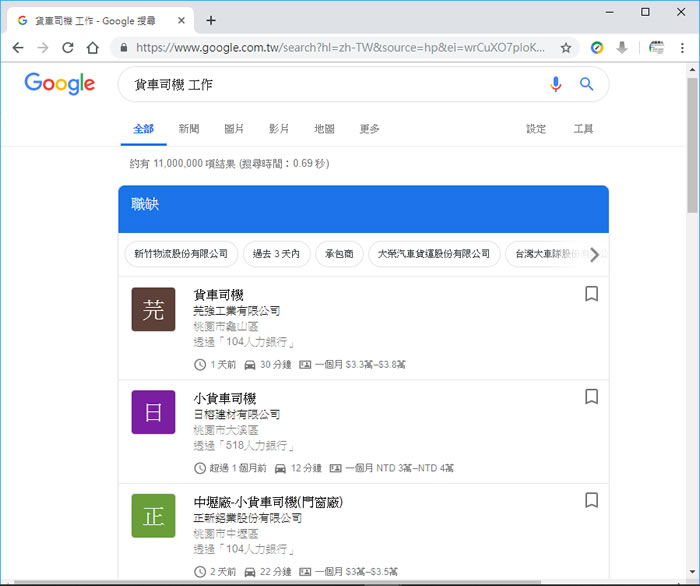Bookmark this page with the star icon
The height and width of the screenshot is (586, 700).
click(566, 48)
